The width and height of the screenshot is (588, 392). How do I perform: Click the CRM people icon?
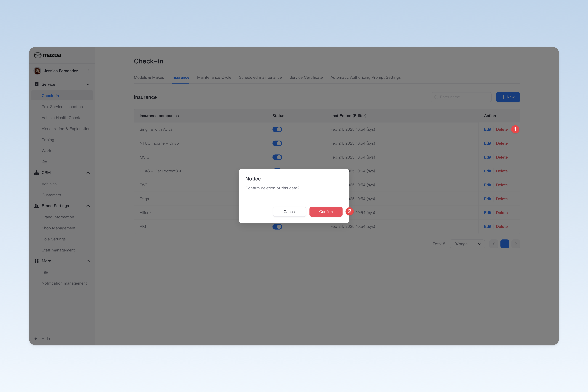tap(36, 173)
